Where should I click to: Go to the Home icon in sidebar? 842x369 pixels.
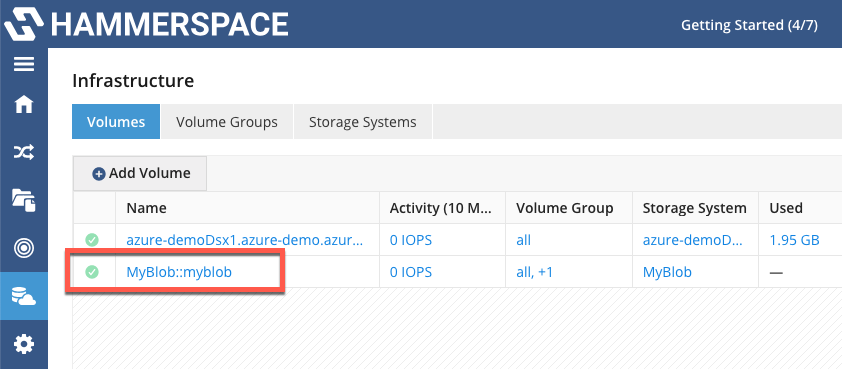pyautogui.click(x=24, y=105)
